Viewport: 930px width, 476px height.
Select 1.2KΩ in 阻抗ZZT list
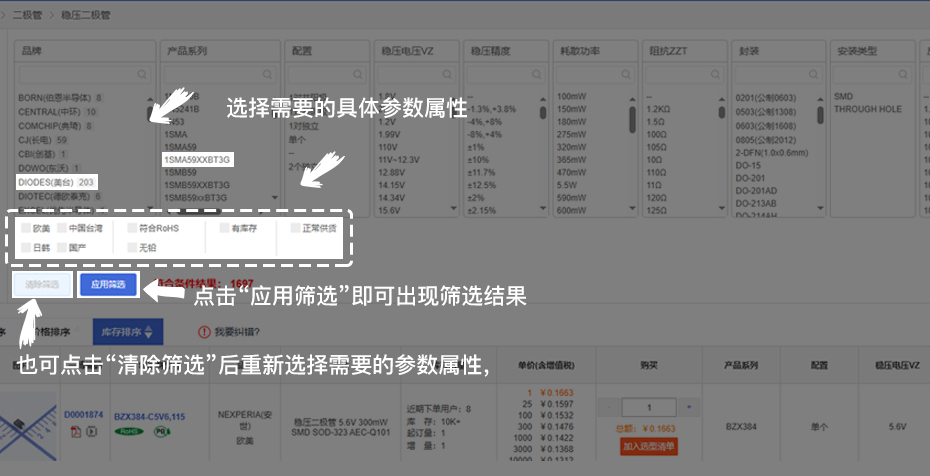[x=658, y=109]
